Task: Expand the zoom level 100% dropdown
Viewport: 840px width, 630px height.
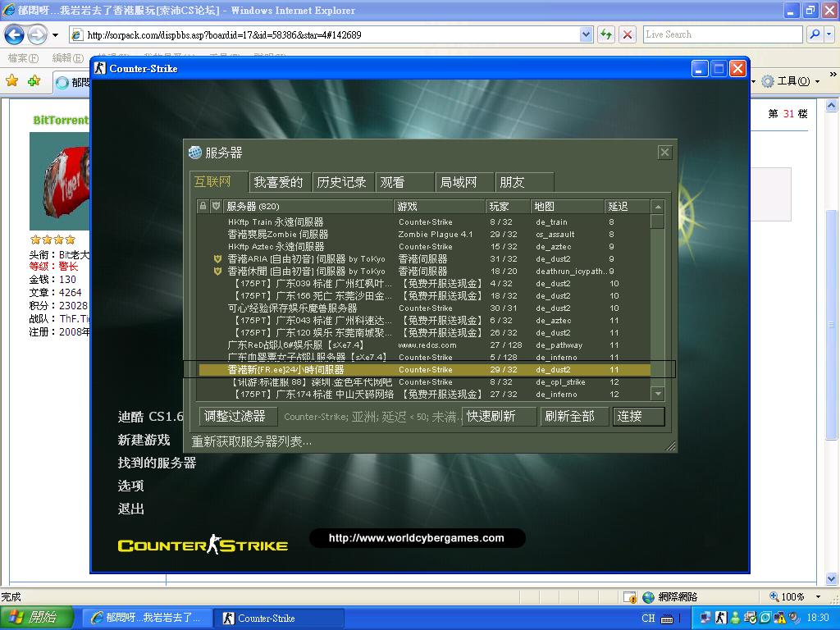Action: point(817,597)
